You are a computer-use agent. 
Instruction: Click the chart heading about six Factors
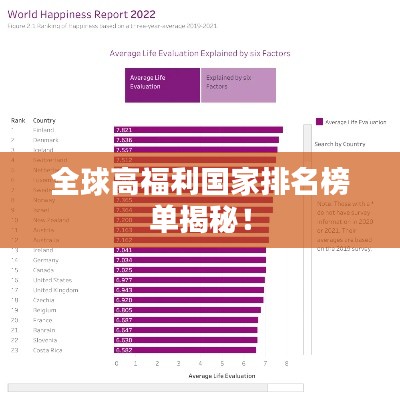200,53
